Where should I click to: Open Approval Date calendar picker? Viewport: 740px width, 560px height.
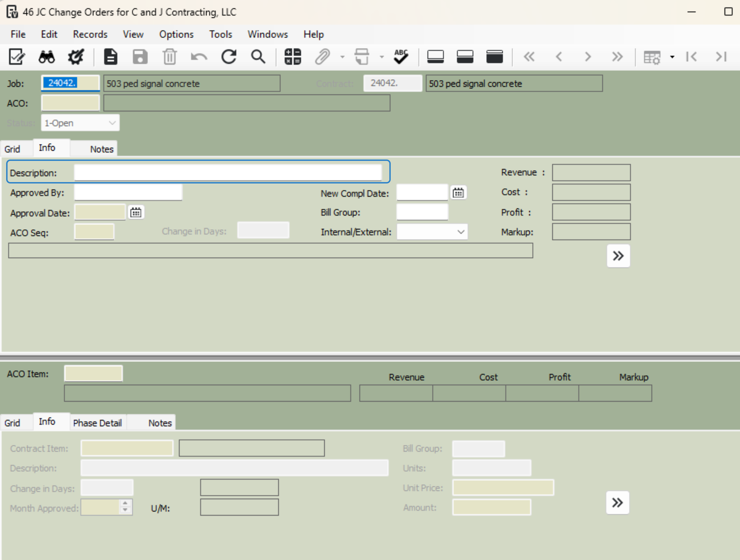[136, 213]
